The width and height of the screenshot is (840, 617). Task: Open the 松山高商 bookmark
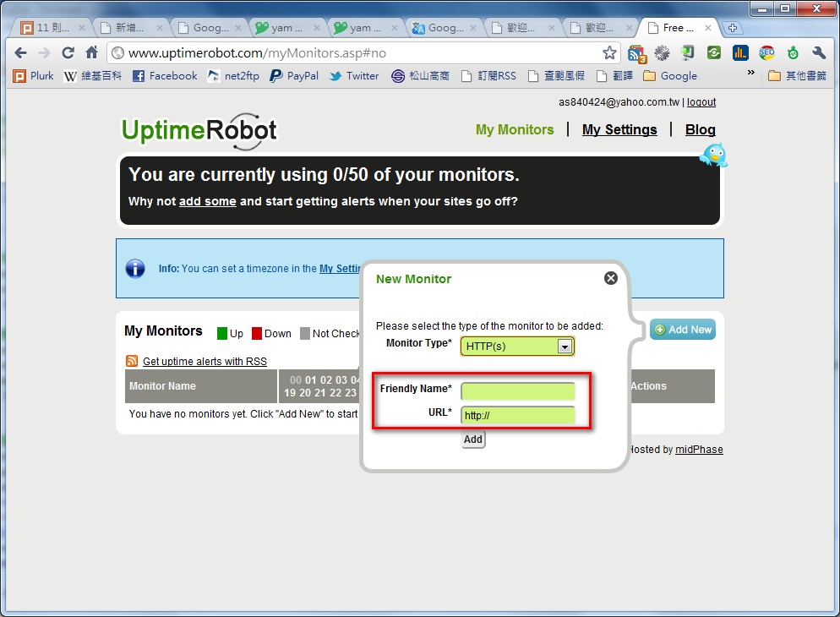420,76
